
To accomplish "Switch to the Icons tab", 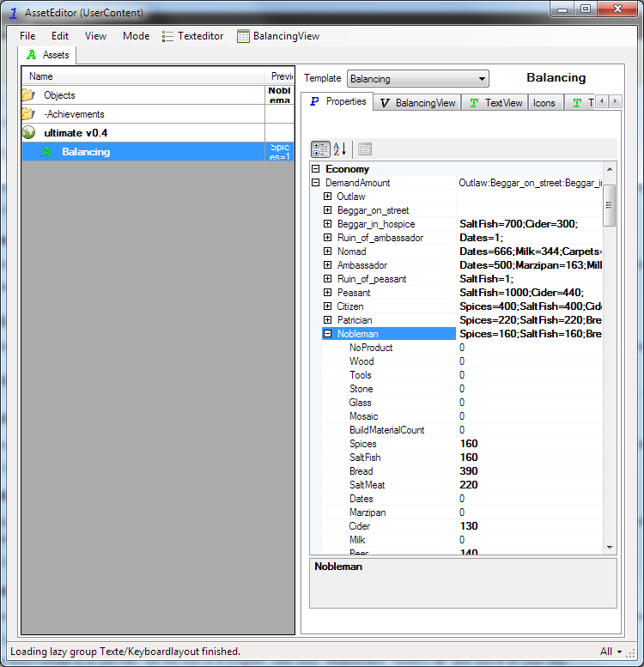I will [544, 103].
